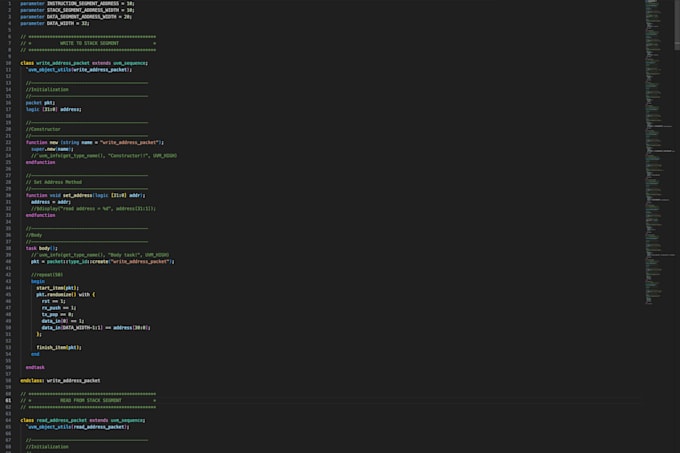Viewport: 680px width, 453px height.
Task: Click the `uvm_object_utils(write_address_packet) macro line
Action: coord(79,69)
